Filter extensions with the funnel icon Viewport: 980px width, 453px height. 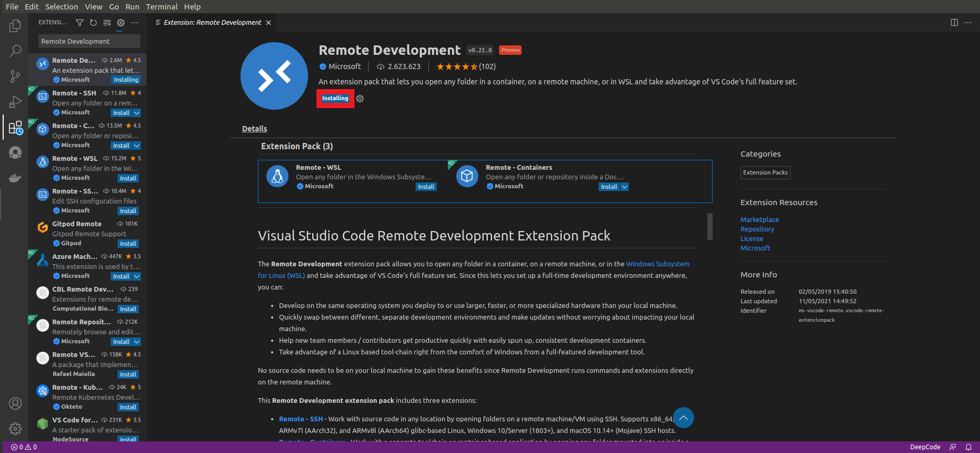tap(80, 23)
